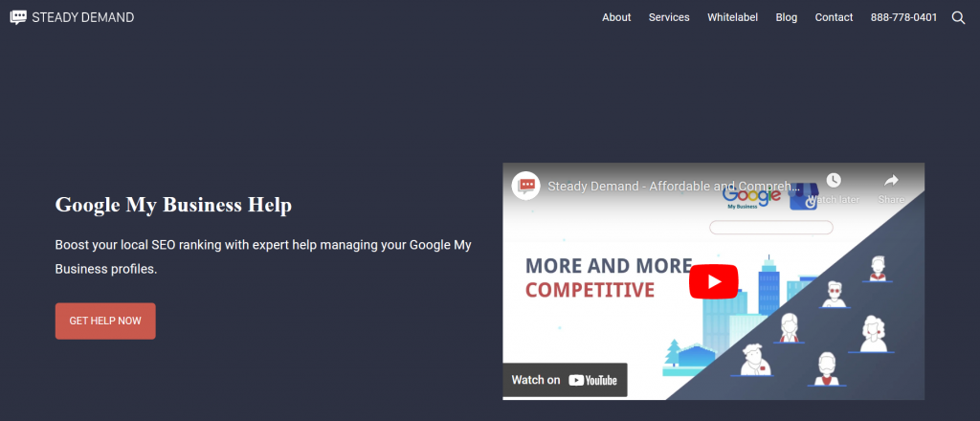Viewport: 980px width, 421px height.
Task: Click the Google My Business Help heading
Action: [x=173, y=204]
